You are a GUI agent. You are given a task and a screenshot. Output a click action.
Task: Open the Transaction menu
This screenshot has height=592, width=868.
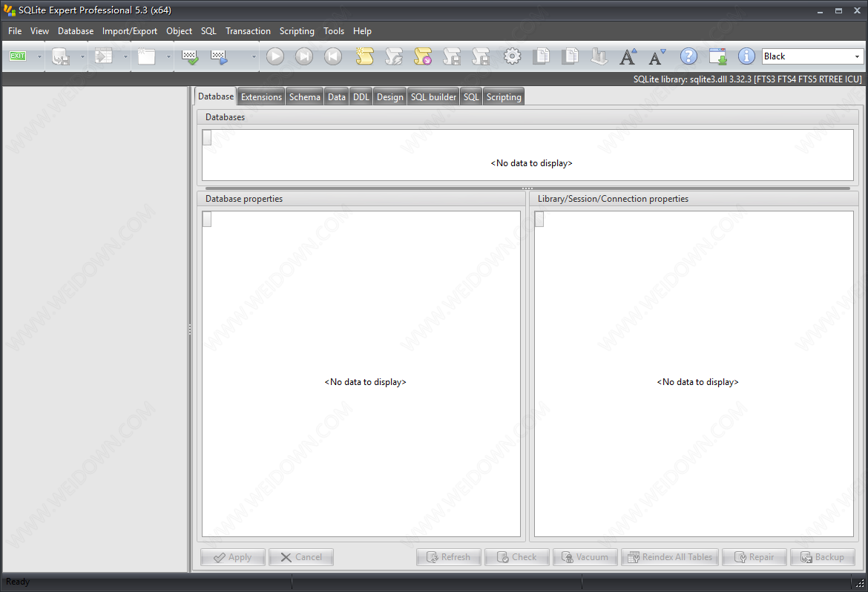[248, 31]
